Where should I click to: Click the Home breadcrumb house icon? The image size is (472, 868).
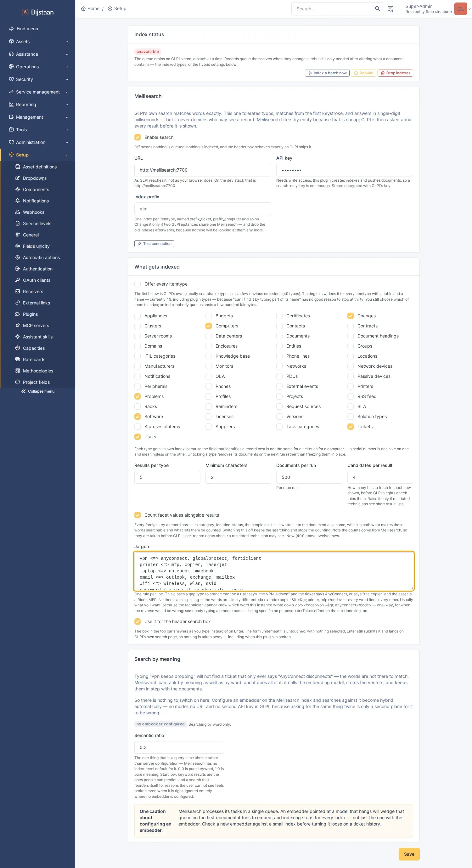(83, 9)
